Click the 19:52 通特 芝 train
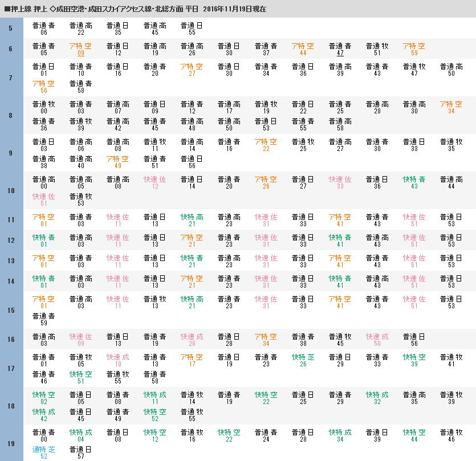The height and width of the screenshot is (461, 476). (43, 452)
